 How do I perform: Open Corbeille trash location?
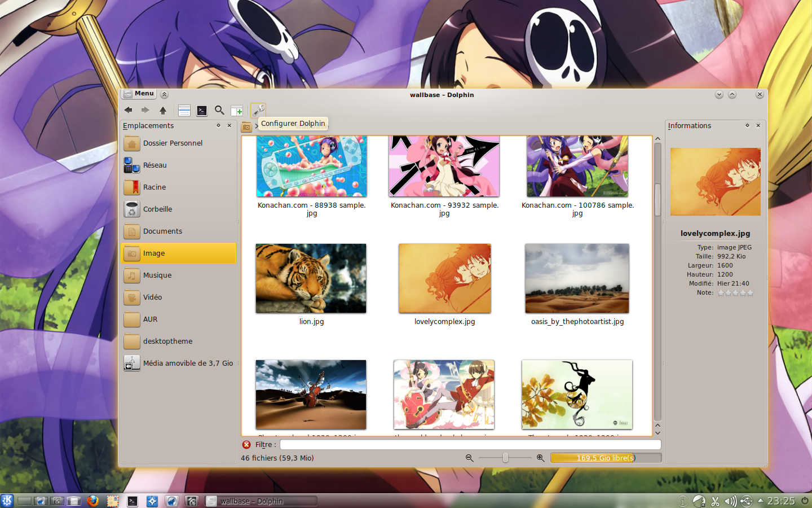click(x=178, y=209)
